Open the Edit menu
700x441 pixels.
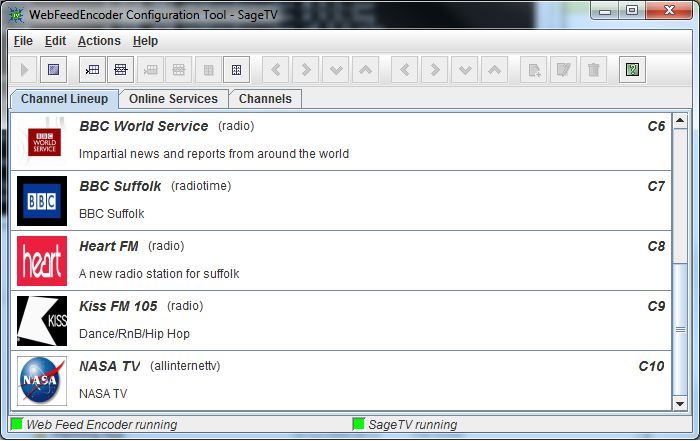pyautogui.click(x=55, y=41)
